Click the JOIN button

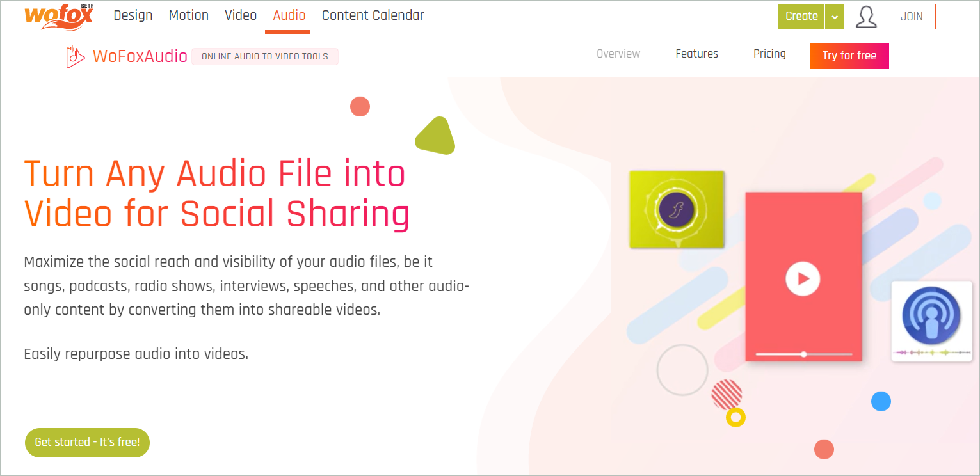click(x=912, y=17)
